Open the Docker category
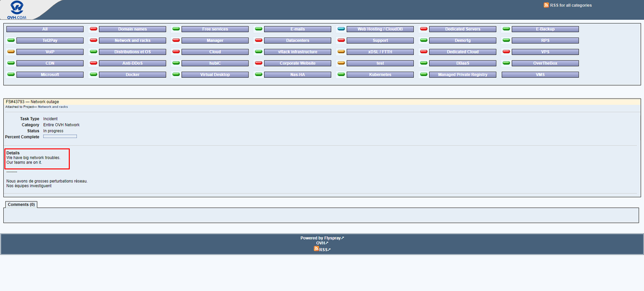644x291 pixels. pyautogui.click(x=133, y=74)
